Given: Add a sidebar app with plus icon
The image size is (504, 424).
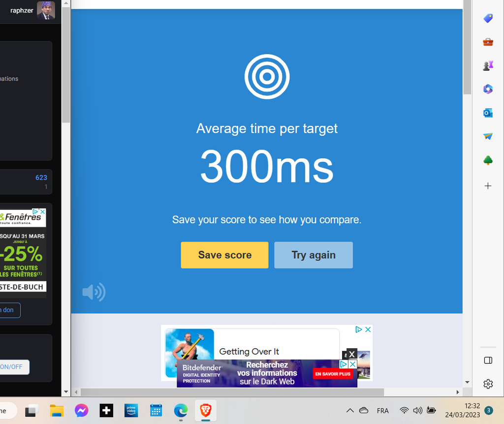Looking at the screenshot, I should (488, 186).
